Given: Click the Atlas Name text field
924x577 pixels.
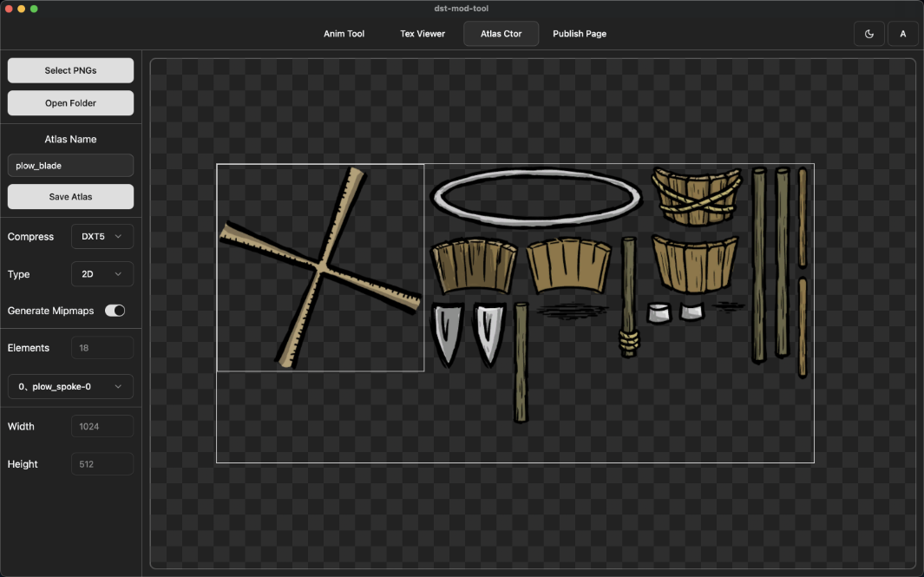Looking at the screenshot, I should pyautogui.click(x=70, y=166).
